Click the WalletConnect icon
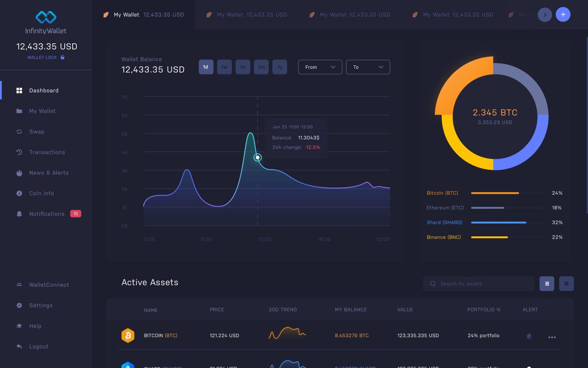Image resolution: width=588 pixels, height=368 pixels. point(19,285)
